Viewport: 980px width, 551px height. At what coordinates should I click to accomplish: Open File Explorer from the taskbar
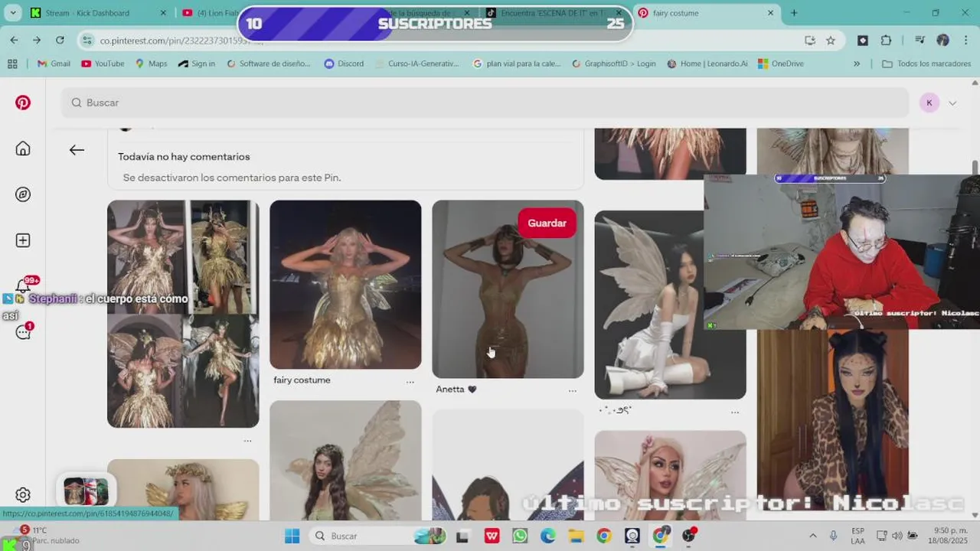coord(576,536)
